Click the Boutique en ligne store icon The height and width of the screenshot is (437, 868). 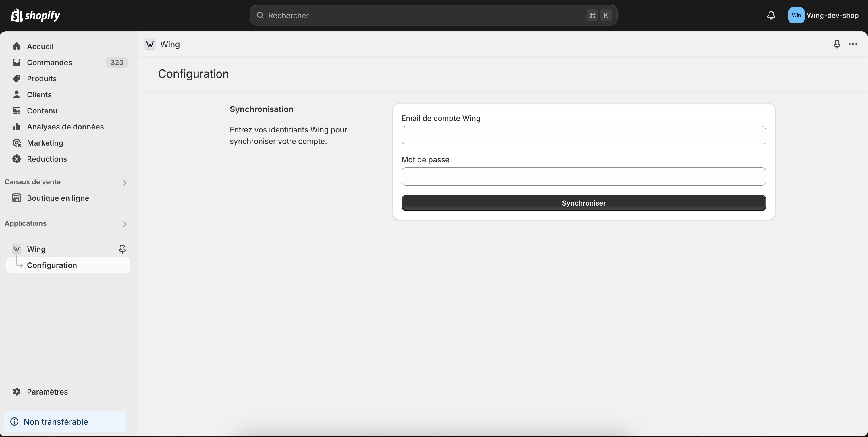pos(16,198)
